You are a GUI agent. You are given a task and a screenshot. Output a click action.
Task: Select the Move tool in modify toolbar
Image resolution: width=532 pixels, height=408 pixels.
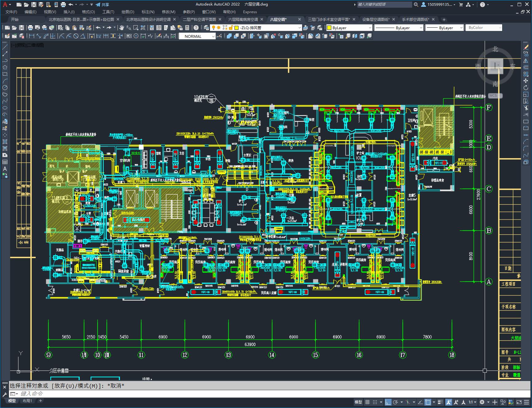(x=526, y=81)
